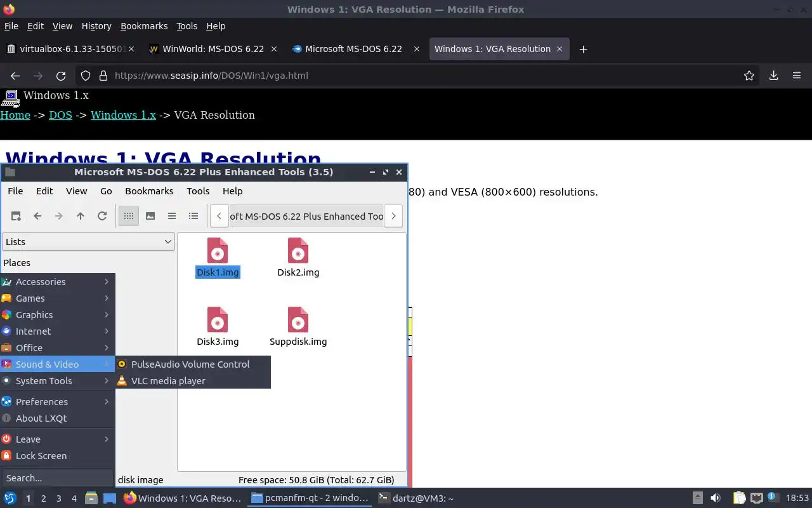
Task: Open the dartz@VM3 terminal taskbar entry
Action: tap(416, 498)
